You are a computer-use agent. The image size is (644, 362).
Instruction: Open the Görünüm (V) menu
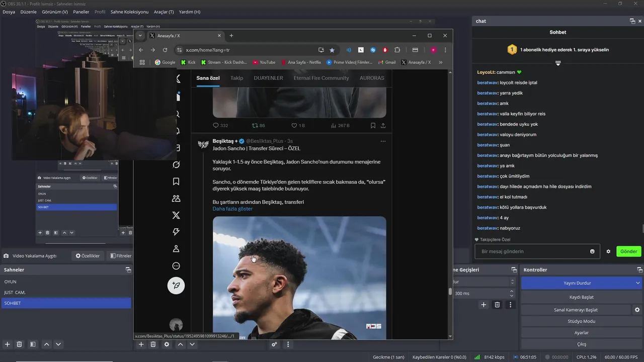tap(55, 12)
